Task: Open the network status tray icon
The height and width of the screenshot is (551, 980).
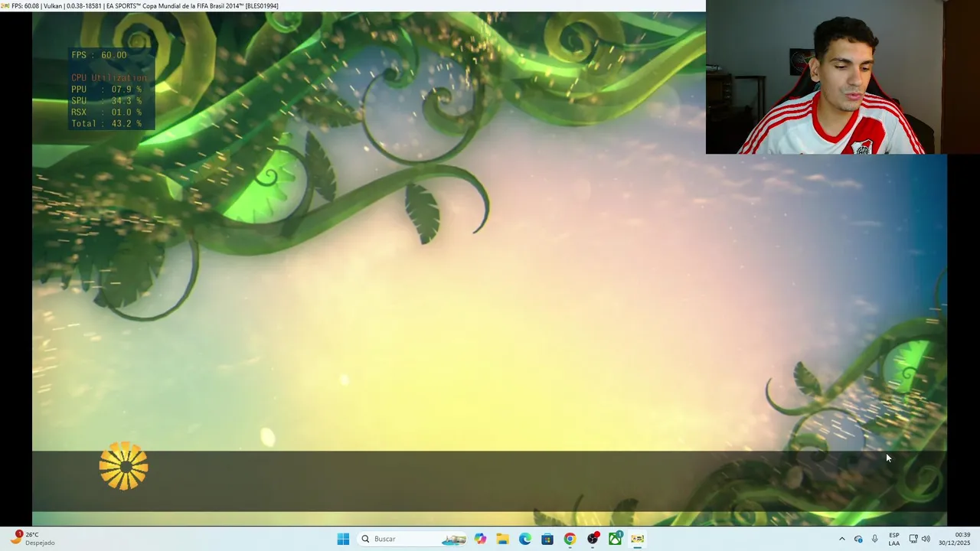Action: 913,539
